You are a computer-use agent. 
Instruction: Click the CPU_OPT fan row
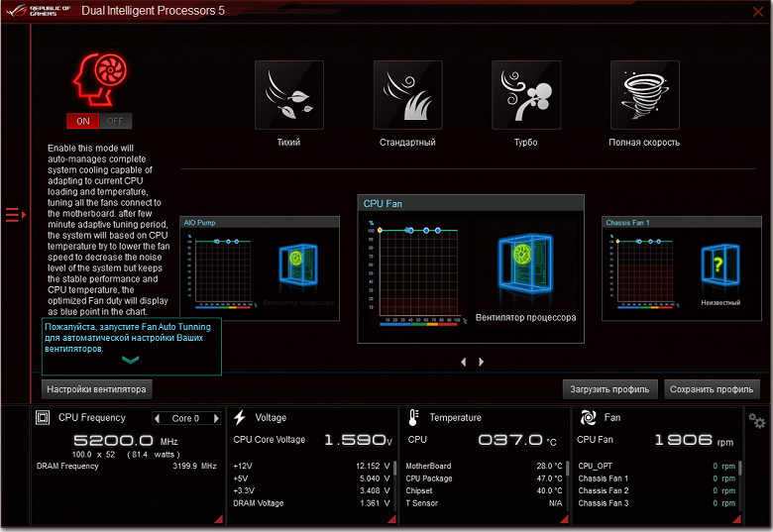[x=657, y=466]
